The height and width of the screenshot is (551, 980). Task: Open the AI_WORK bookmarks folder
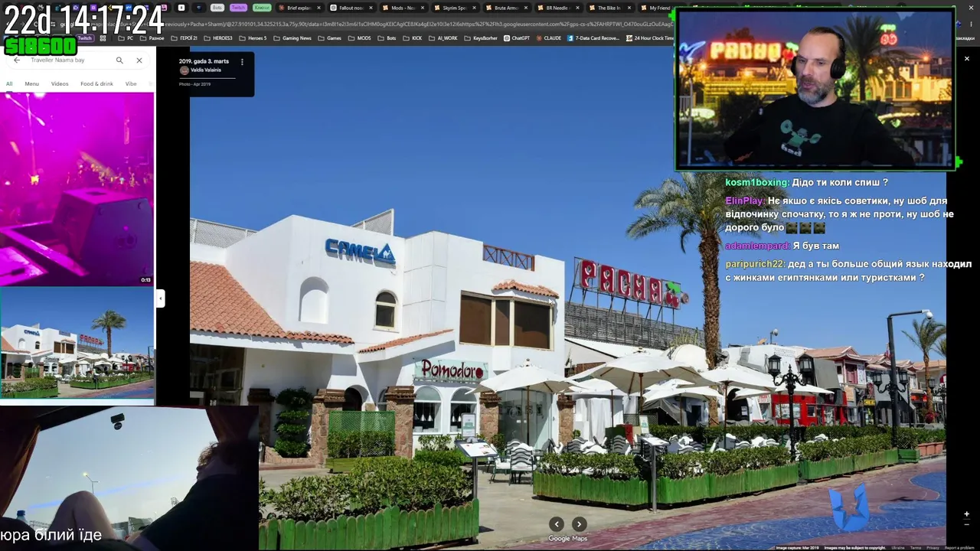point(443,38)
